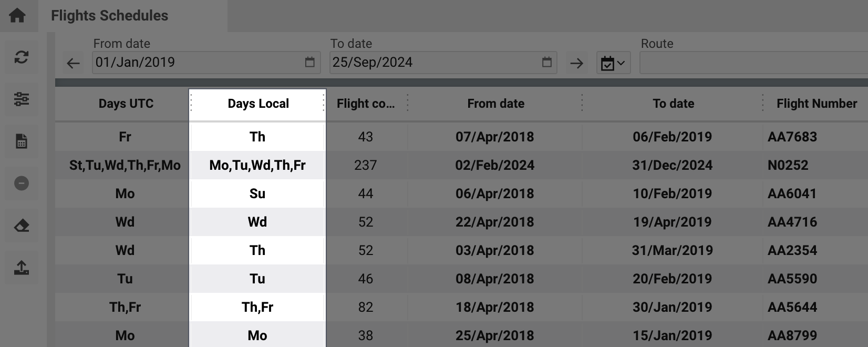This screenshot has width=868, height=347.
Task: Open the filter sliders settings icon
Action: [x=22, y=99]
